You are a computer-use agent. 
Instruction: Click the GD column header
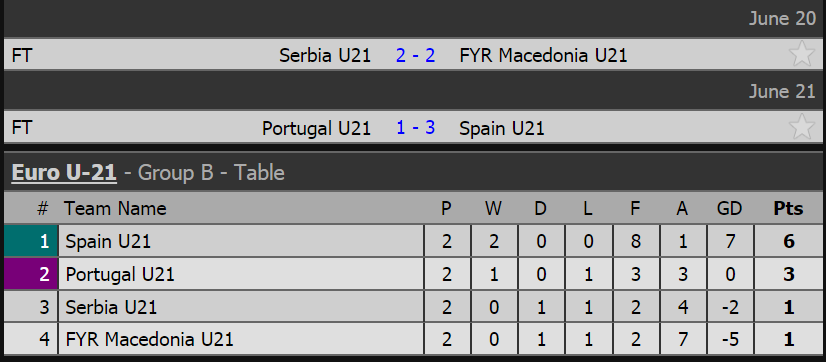tap(730, 209)
